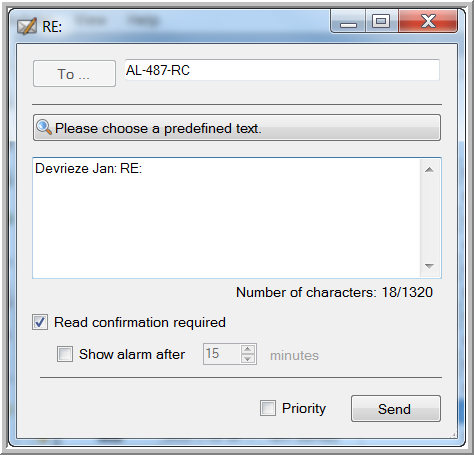Click the magnifier icon beside predefined text
Viewport: 474px width, 455px height.
click(x=44, y=127)
